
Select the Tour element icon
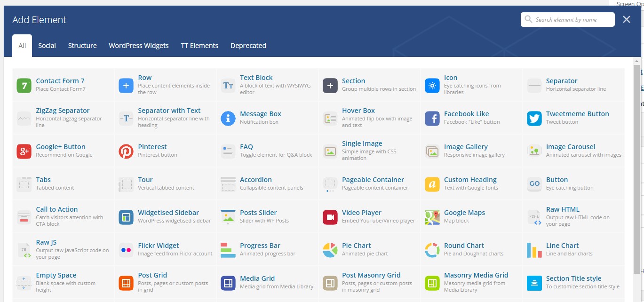tap(126, 184)
